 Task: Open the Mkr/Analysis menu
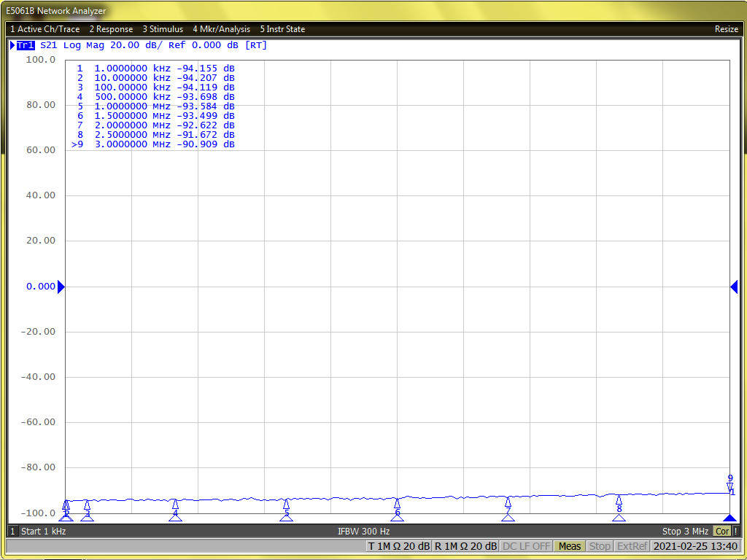tap(221, 29)
